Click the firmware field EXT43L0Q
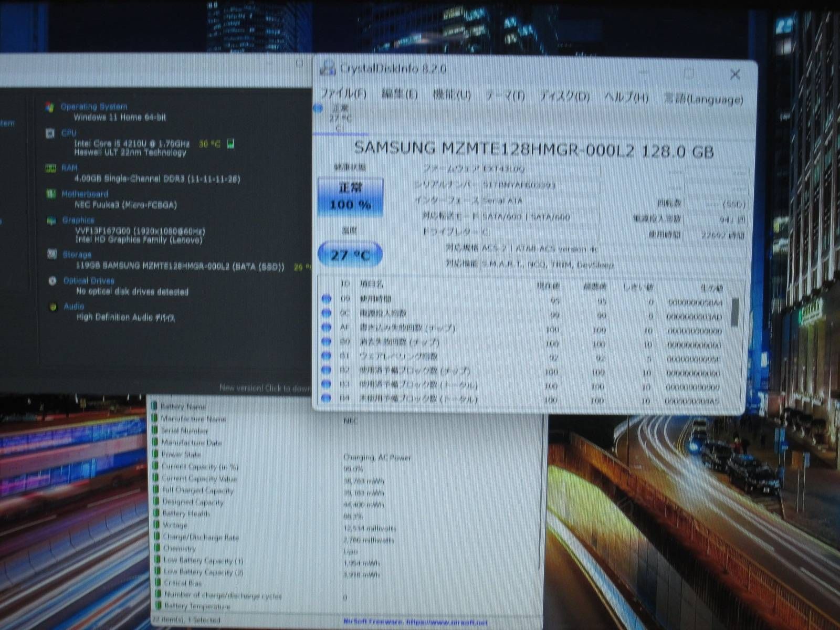This screenshot has width=840, height=630. [540, 169]
